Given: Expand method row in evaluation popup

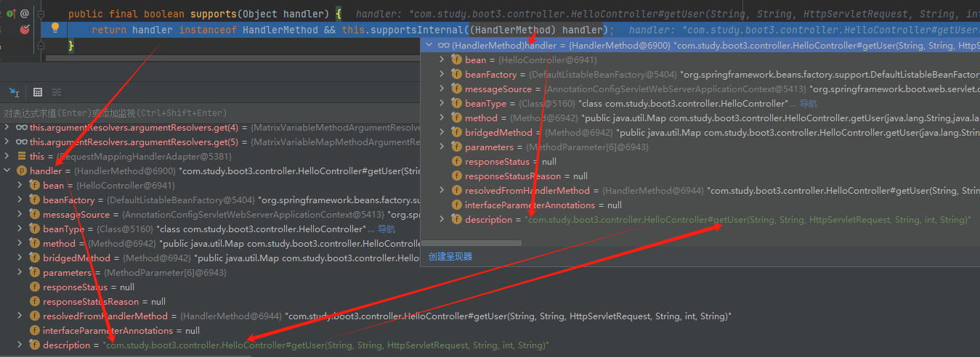Looking at the screenshot, I should pyautogui.click(x=442, y=118).
